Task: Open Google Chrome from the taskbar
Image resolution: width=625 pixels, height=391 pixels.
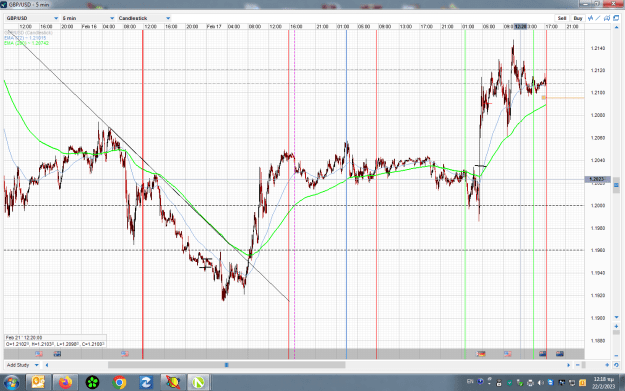Action: point(119,383)
